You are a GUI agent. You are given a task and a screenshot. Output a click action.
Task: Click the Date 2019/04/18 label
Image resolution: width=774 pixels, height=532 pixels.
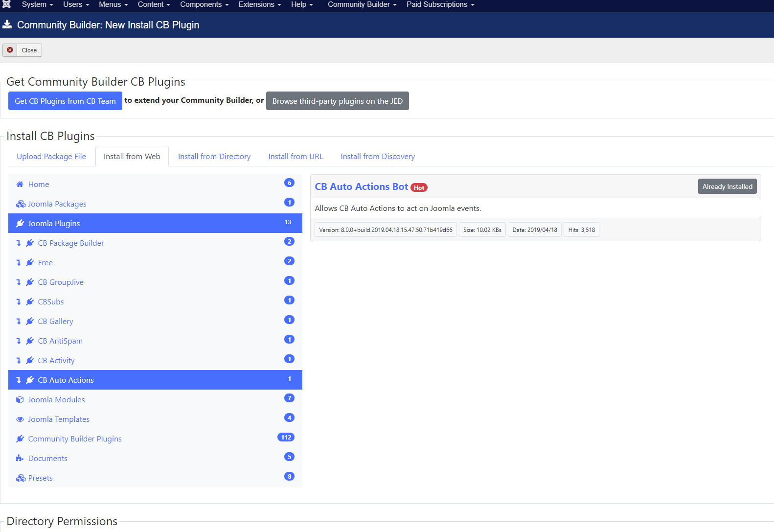(x=535, y=230)
